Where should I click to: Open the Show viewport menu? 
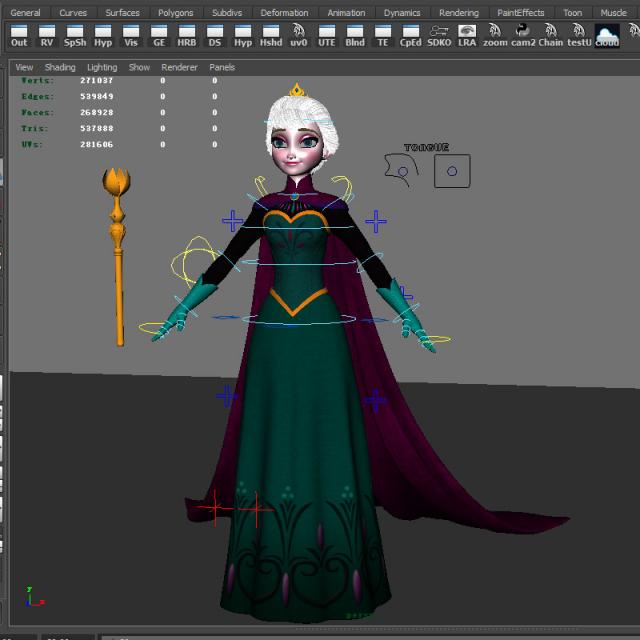pyautogui.click(x=139, y=67)
